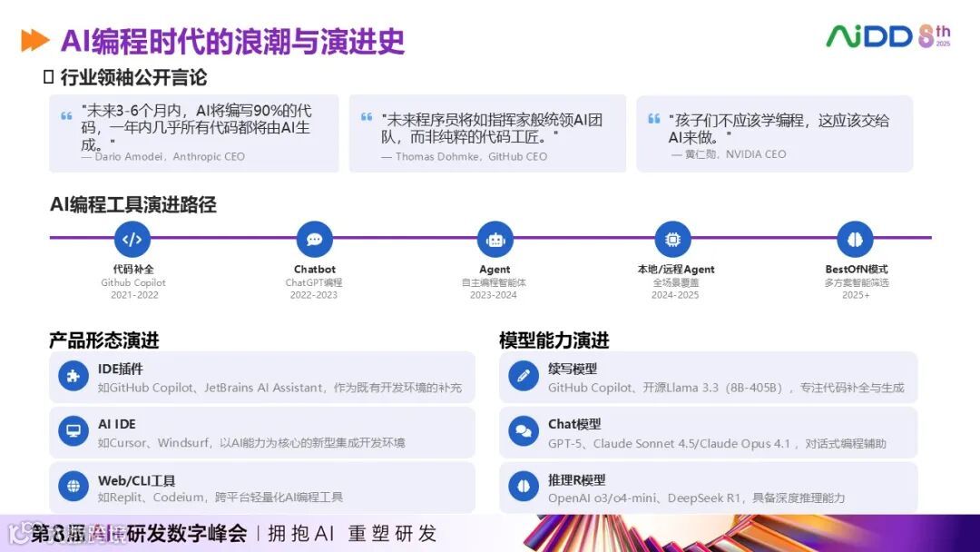
Task: Click the attribution Dario Amodei, Anthropic CEO
Action: (163, 157)
